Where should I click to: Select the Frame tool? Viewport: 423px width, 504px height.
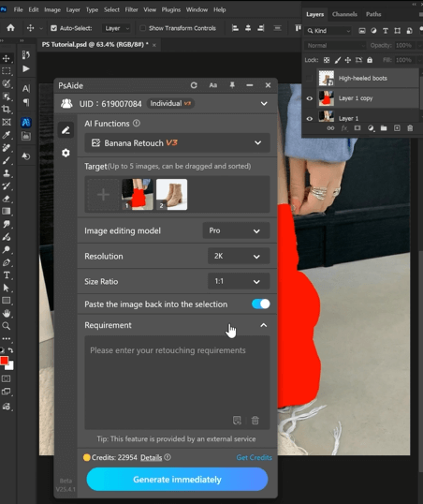[x=7, y=122]
